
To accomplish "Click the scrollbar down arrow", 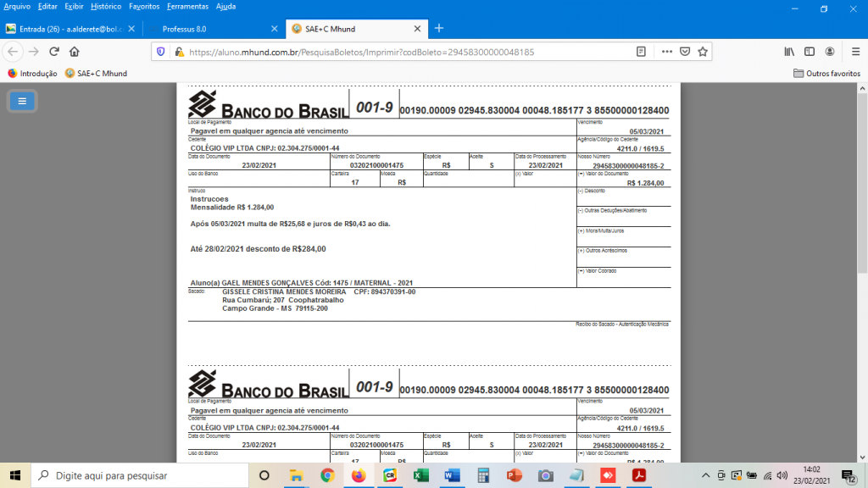I will click(x=862, y=457).
